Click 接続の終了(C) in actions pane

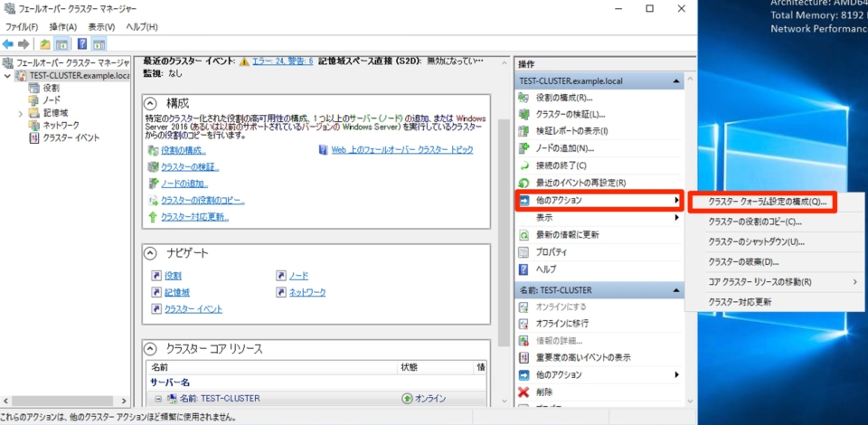tap(561, 165)
